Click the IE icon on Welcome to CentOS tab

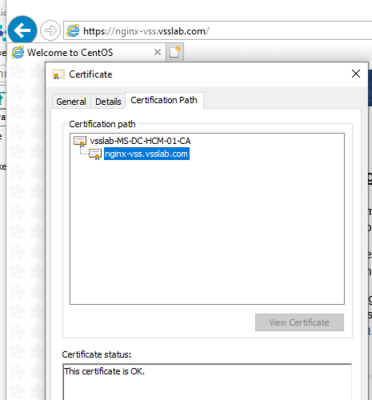coord(18,52)
